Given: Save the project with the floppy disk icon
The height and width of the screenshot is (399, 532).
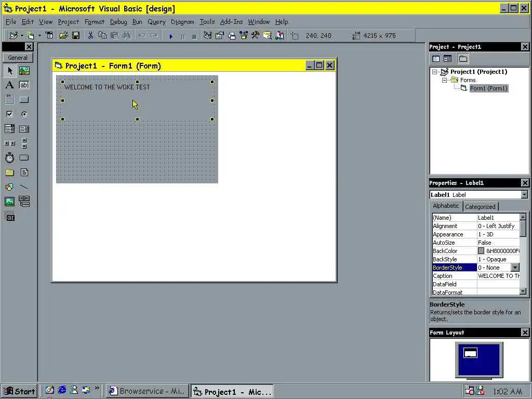Looking at the screenshot, I should coord(76,35).
